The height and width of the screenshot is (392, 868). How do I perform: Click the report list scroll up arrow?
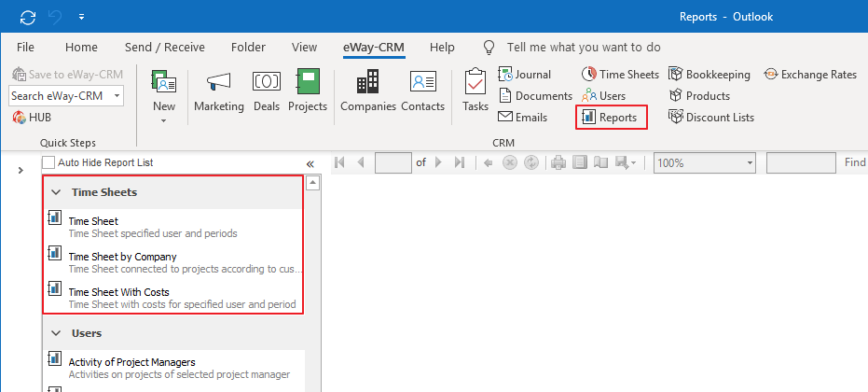point(312,183)
